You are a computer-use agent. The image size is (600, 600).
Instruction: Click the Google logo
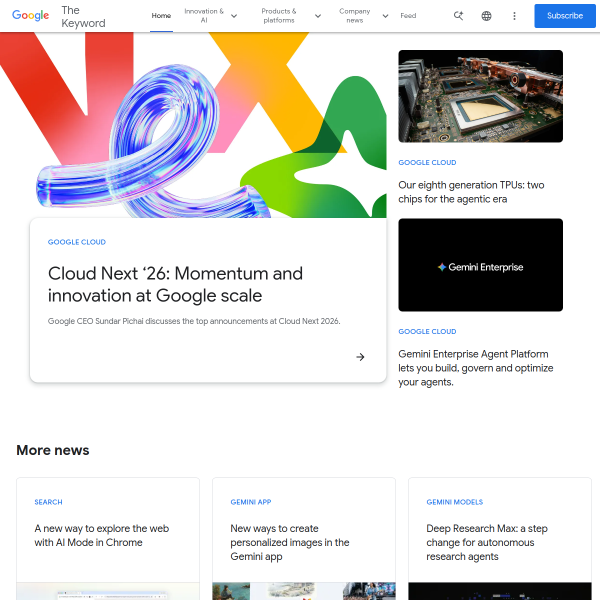point(30,15)
